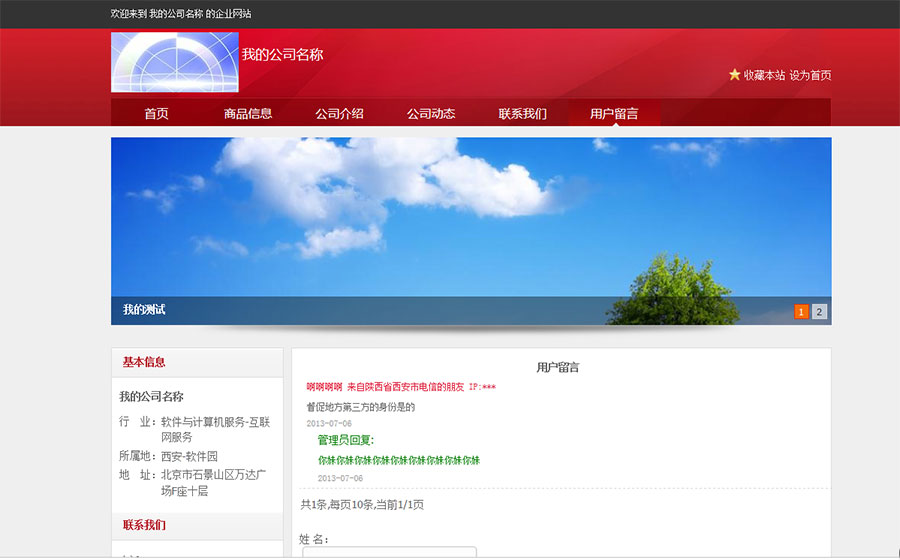The image size is (900, 560).
Task: Select the 用户留言 navigation tab
Action: (x=614, y=113)
